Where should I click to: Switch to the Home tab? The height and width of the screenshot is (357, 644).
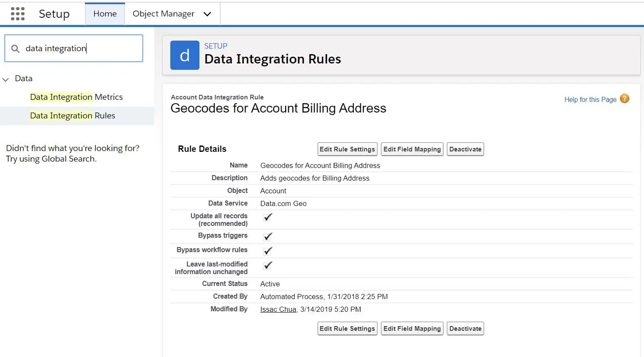(x=105, y=14)
